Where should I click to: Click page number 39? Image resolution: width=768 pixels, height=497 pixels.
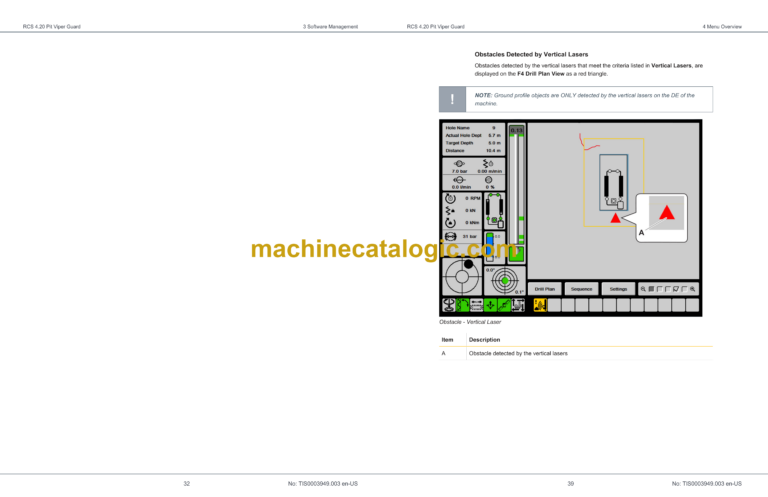(571, 484)
